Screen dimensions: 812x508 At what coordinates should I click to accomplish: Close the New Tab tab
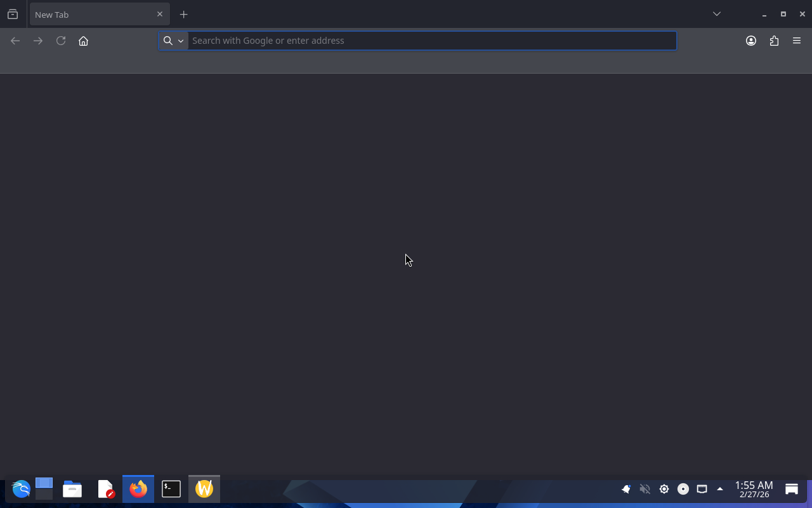(x=160, y=14)
